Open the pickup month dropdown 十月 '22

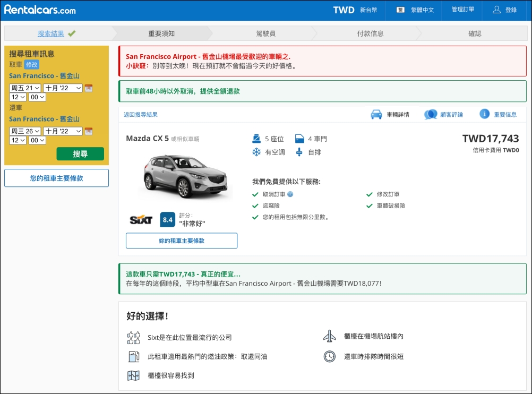tap(63, 88)
